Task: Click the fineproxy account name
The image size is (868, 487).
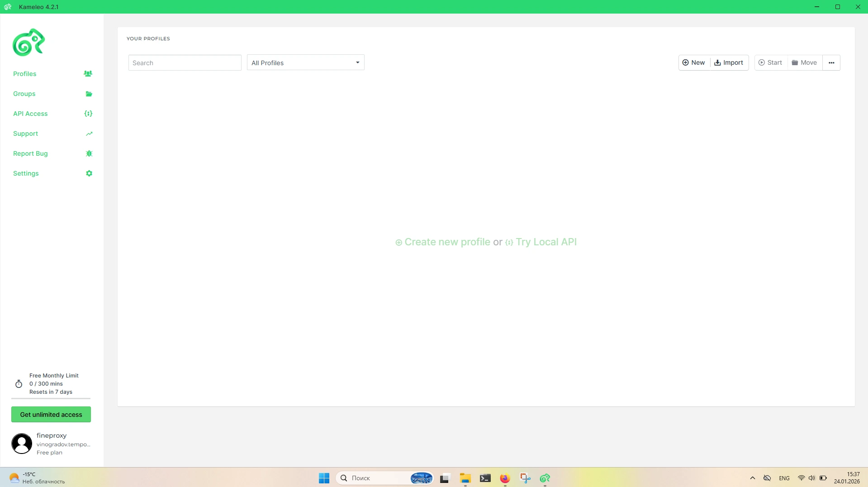Action: [52, 435]
